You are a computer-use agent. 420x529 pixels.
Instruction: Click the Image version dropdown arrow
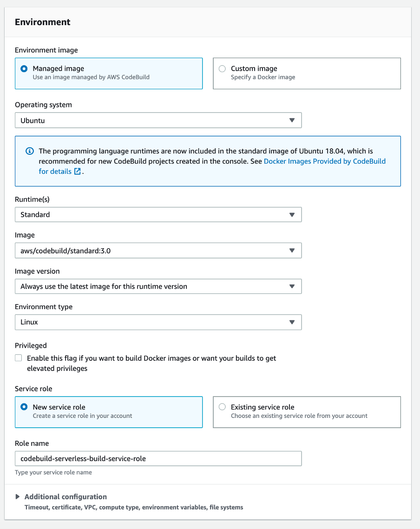(x=292, y=286)
